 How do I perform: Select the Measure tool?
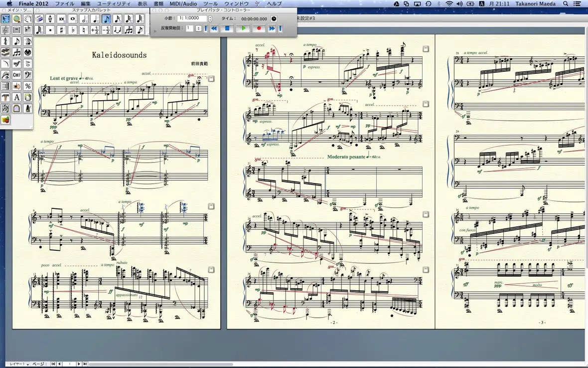click(x=16, y=30)
